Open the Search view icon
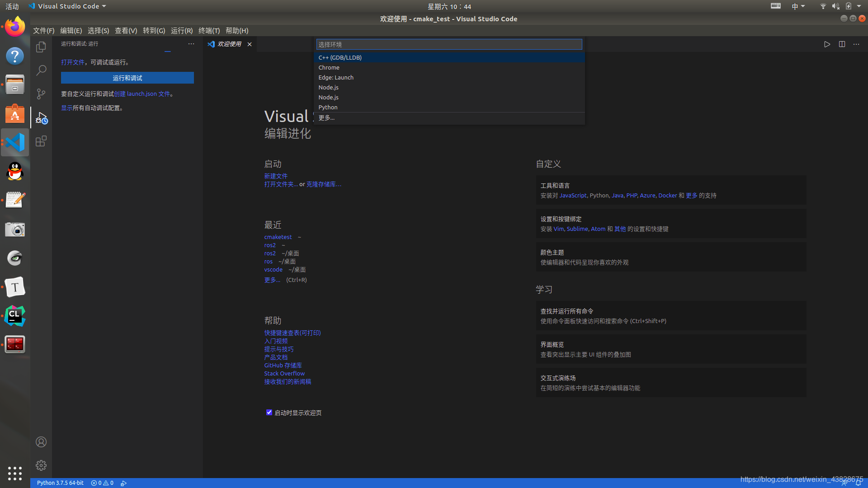Image resolution: width=868 pixels, height=488 pixels. pos(41,70)
